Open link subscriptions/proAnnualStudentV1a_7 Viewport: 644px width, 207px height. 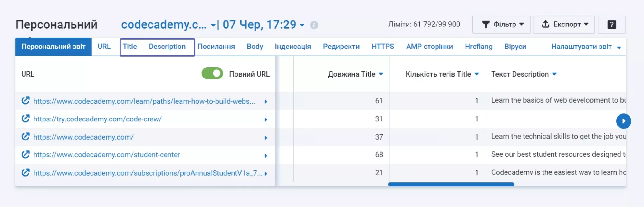(x=148, y=173)
